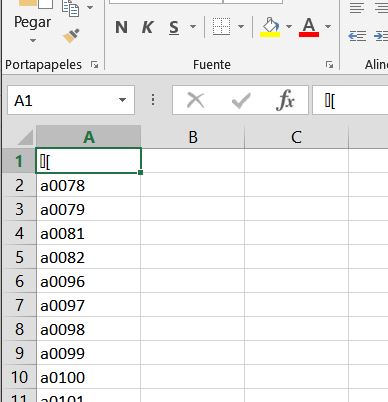The width and height of the screenshot is (388, 402).
Task: Click the fx insert function icon
Action: (285, 100)
